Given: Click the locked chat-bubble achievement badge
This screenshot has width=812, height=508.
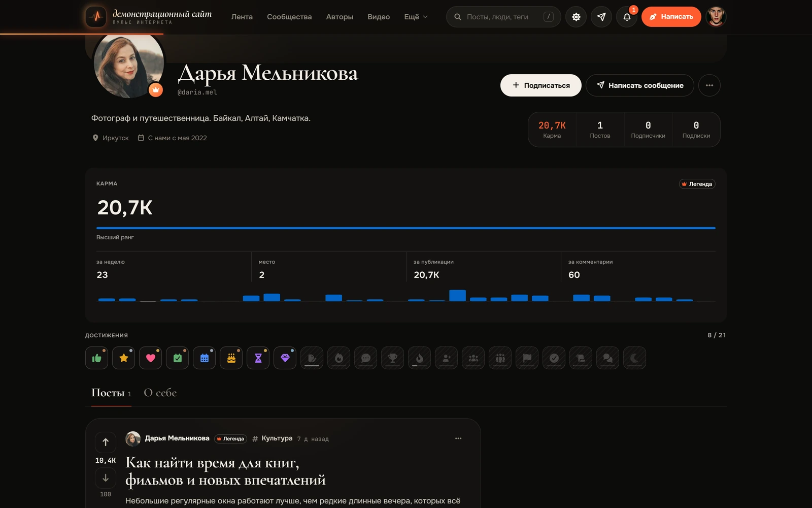Looking at the screenshot, I should tap(365, 358).
